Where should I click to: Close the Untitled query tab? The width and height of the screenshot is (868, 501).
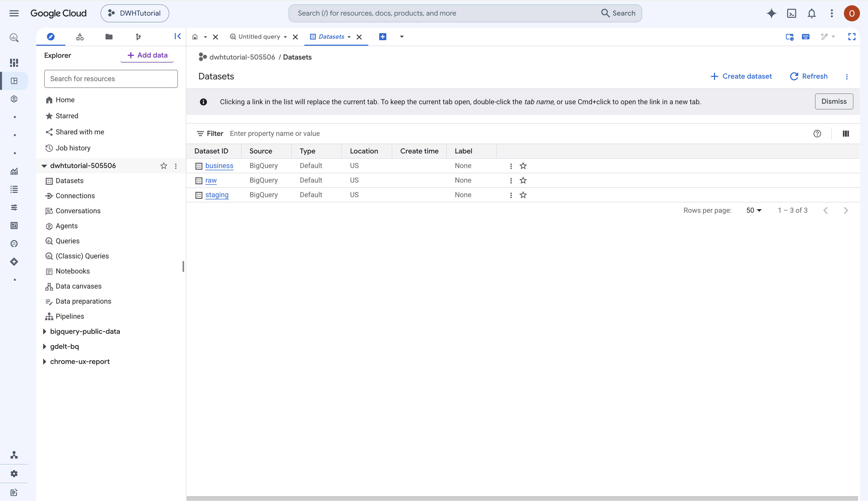[x=295, y=37]
